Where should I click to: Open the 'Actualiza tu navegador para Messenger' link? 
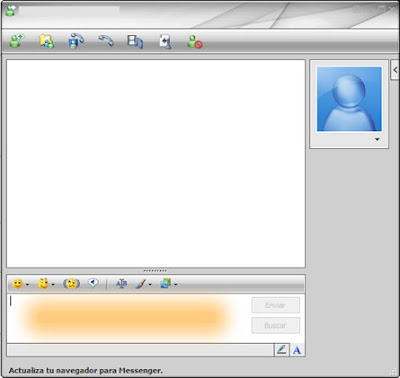(x=86, y=370)
